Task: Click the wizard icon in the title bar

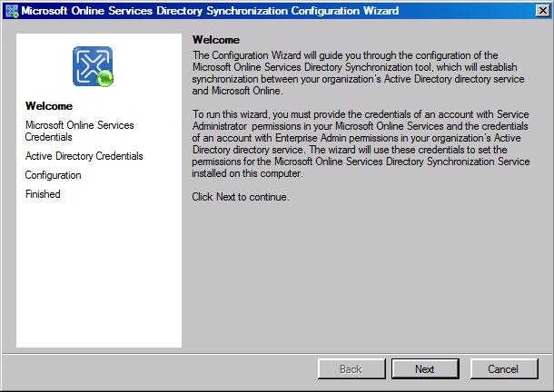Action: [11, 11]
